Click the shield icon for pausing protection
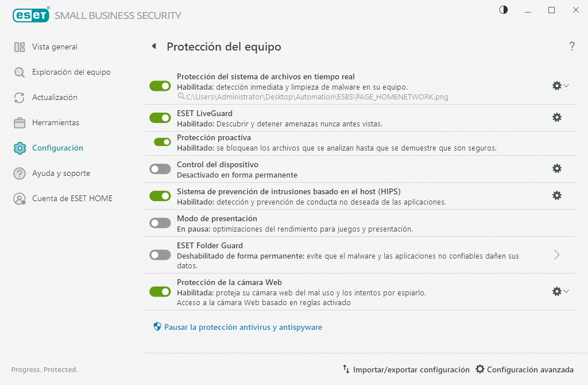The width and height of the screenshot is (588, 385). pos(157,327)
